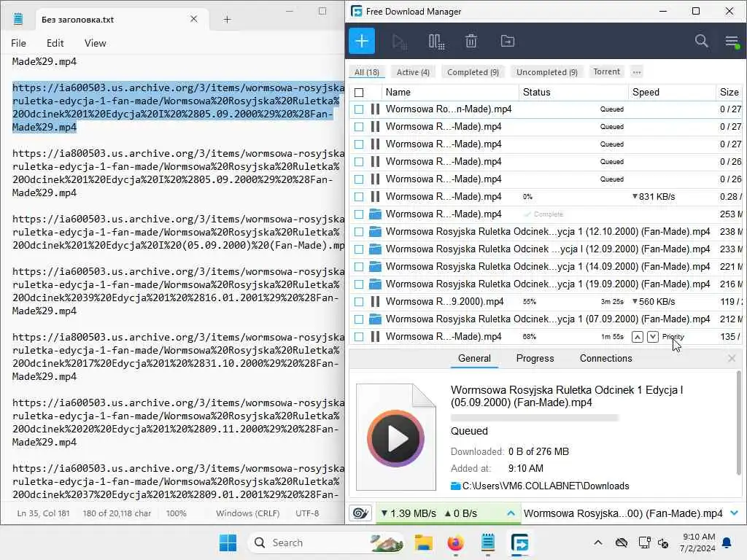
Task: Check the 68% download row checkbox
Action: (x=359, y=337)
